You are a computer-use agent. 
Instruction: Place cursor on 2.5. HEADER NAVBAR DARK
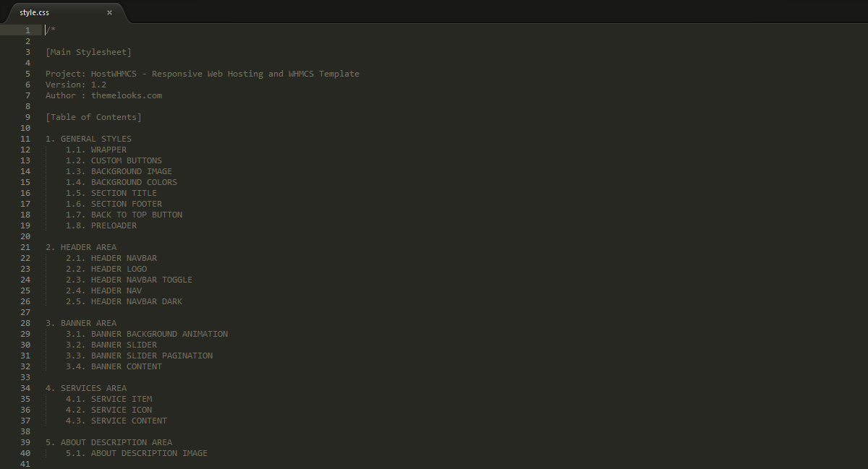point(124,301)
